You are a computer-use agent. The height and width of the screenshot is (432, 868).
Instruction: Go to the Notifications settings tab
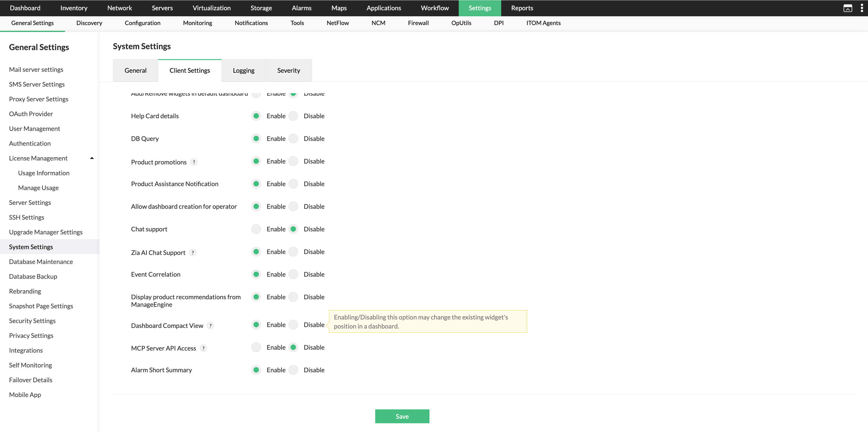[251, 23]
